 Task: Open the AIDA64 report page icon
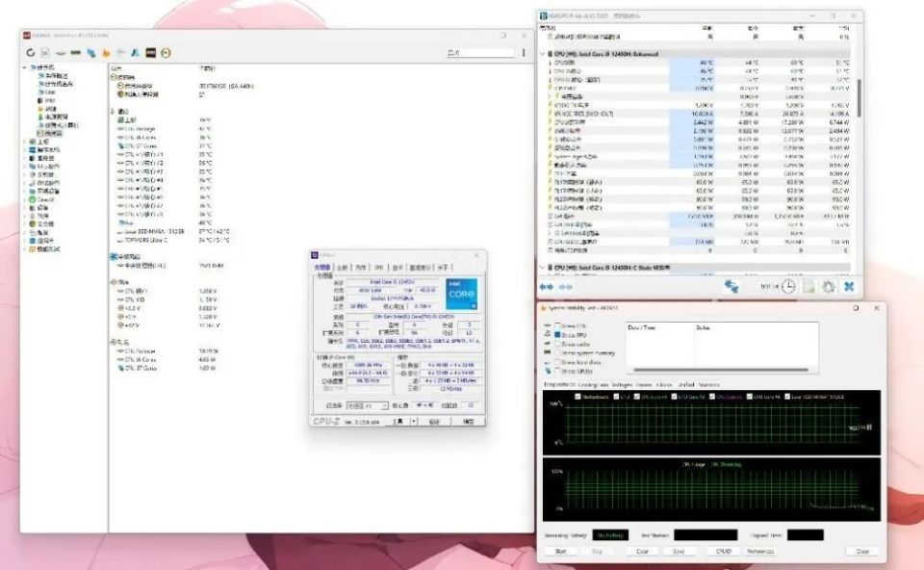point(45,52)
